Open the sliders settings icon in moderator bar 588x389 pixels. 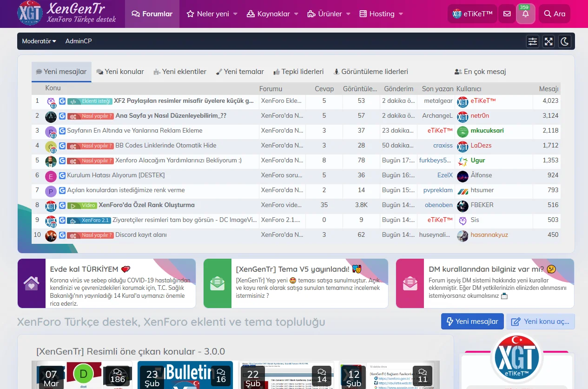[533, 41]
